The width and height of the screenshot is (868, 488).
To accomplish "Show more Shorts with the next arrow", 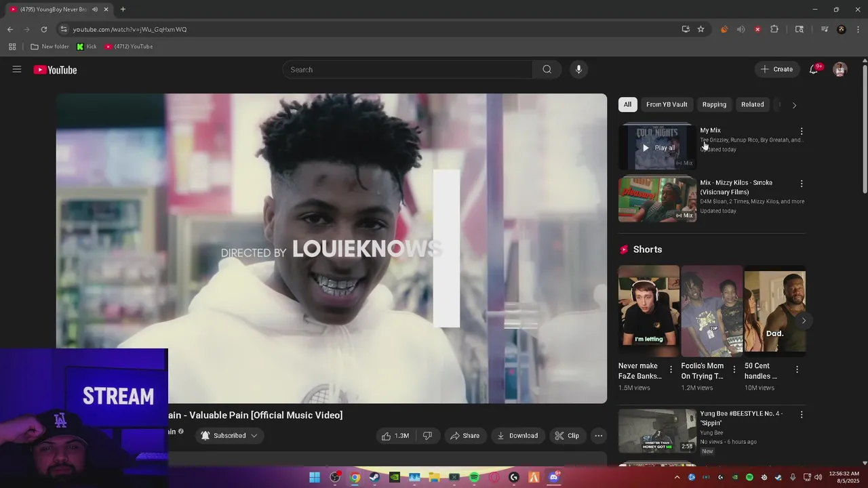I will coord(804,321).
